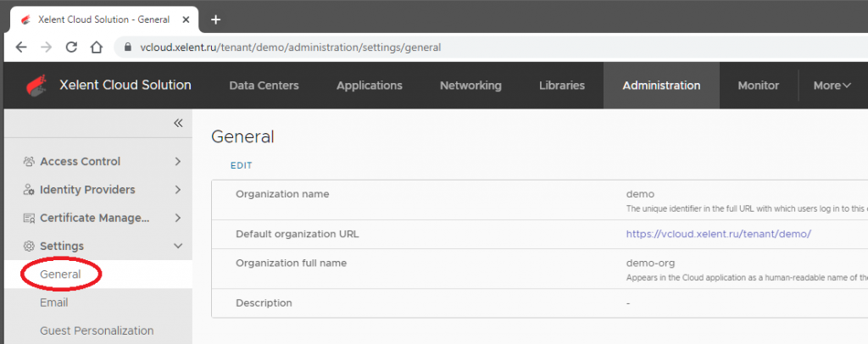Click the Organization name row label

point(282,194)
